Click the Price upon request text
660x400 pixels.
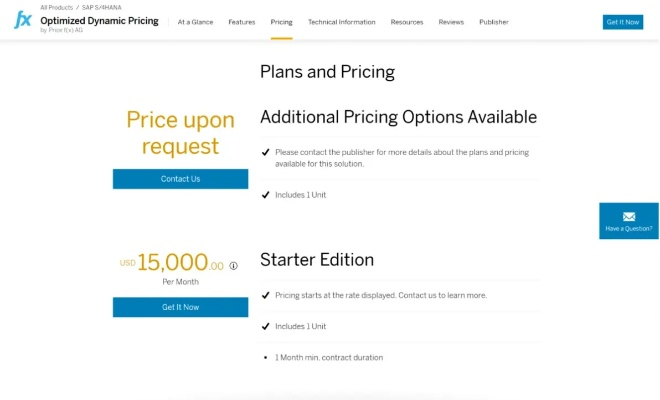click(x=180, y=133)
